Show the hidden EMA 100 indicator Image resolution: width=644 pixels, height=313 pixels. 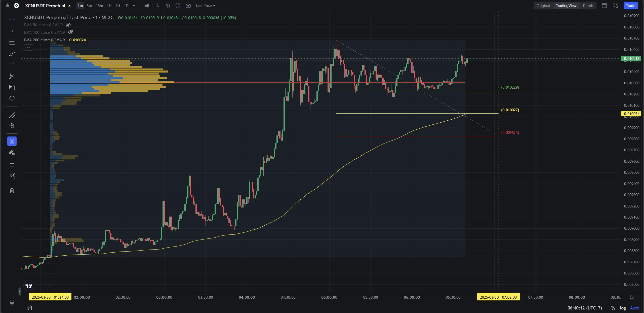(x=71, y=32)
